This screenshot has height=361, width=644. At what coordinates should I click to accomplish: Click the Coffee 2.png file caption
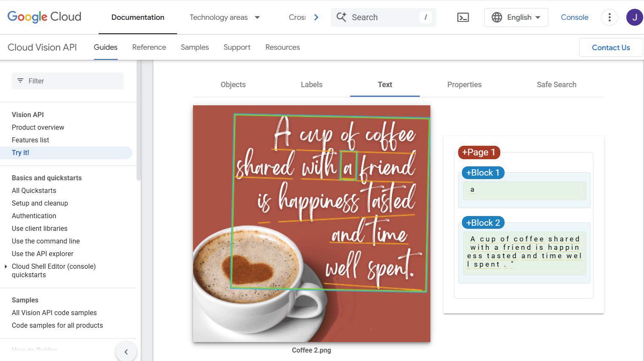[x=311, y=350]
